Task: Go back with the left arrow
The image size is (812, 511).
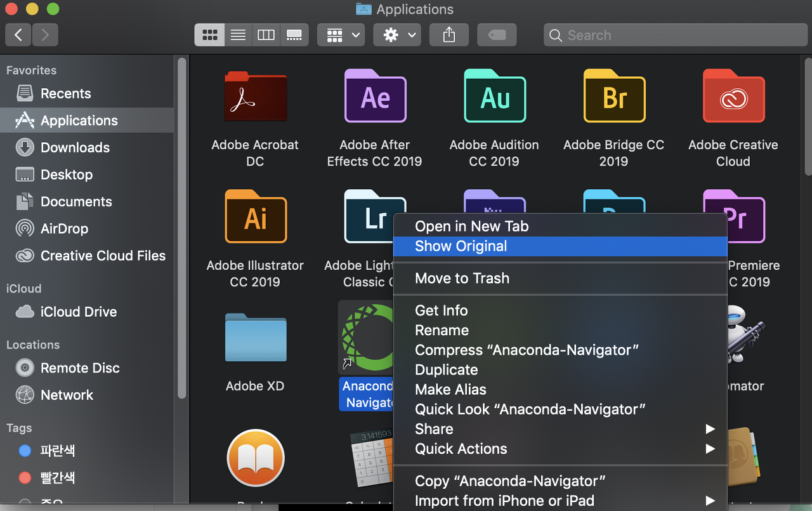Action: 18,35
